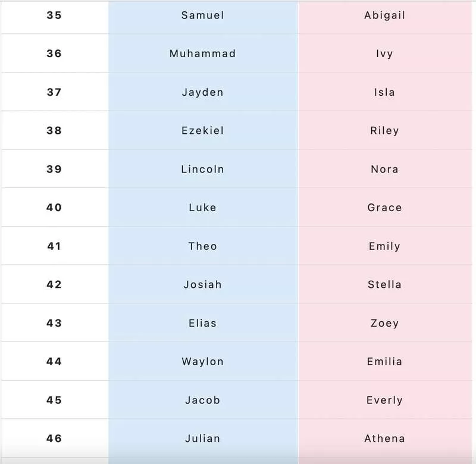
Task: Click rank number 37
Action: click(54, 92)
